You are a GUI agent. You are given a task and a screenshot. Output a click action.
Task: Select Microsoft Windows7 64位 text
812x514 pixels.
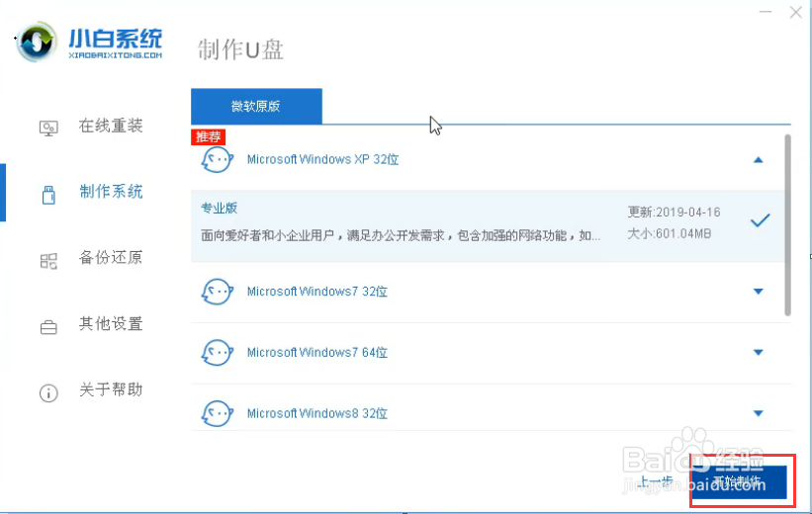pyautogui.click(x=316, y=353)
